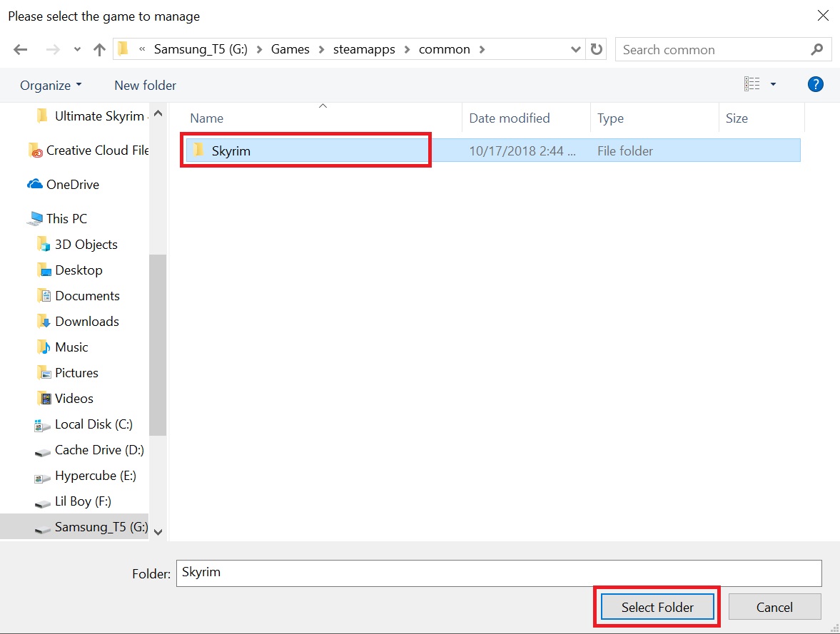
Task: Select OneDrive in the navigation pane
Action: [64, 184]
